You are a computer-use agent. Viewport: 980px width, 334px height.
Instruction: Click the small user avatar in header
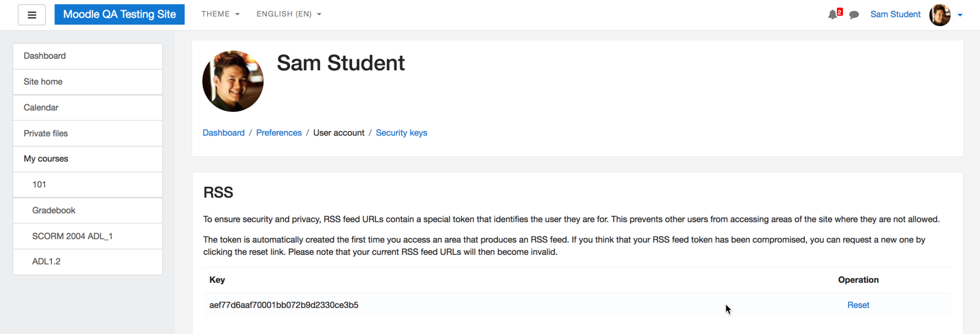coord(940,14)
